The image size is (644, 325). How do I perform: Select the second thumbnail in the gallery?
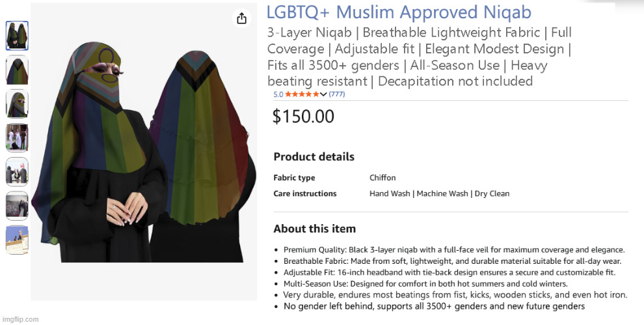[x=17, y=70]
